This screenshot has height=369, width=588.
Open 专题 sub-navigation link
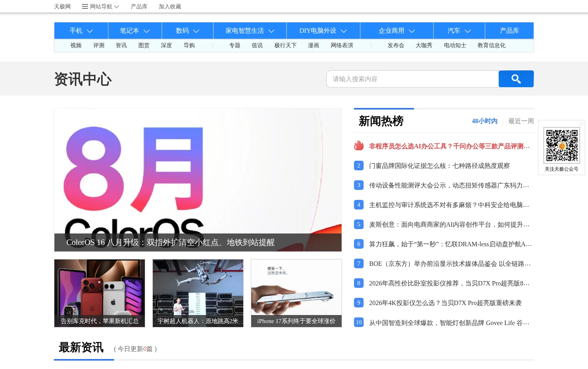click(235, 46)
